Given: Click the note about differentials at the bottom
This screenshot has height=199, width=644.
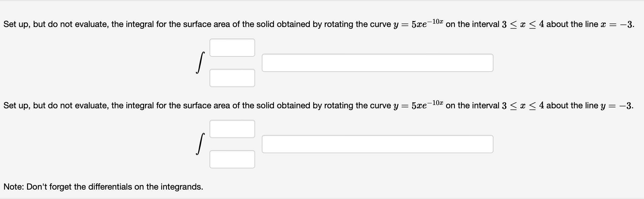Looking at the screenshot, I should pyautogui.click(x=103, y=187).
